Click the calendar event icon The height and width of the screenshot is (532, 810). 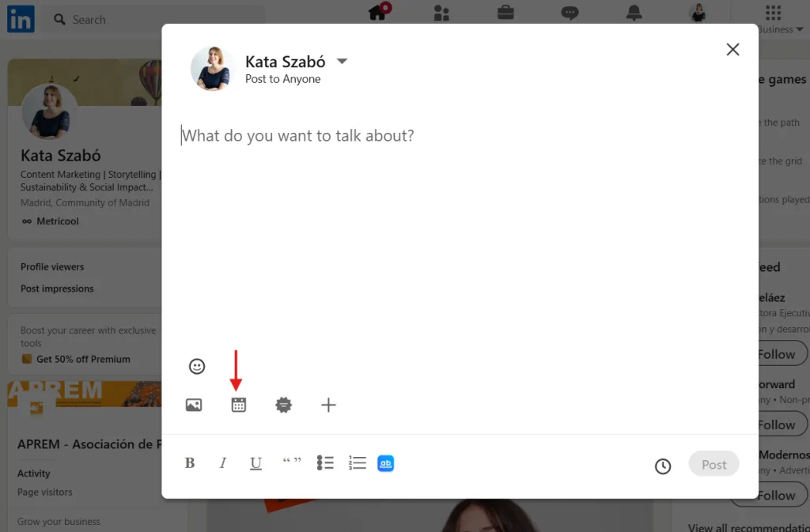239,406
